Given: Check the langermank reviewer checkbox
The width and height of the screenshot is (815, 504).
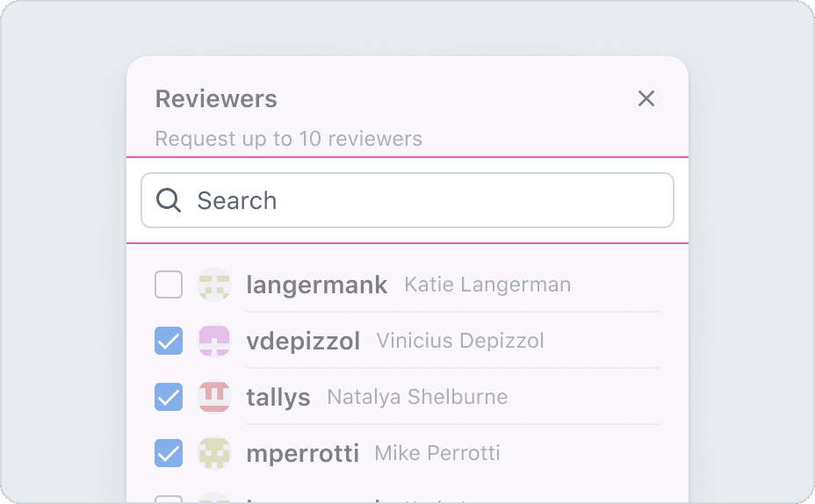Looking at the screenshot, I should [x=169, y=284].
